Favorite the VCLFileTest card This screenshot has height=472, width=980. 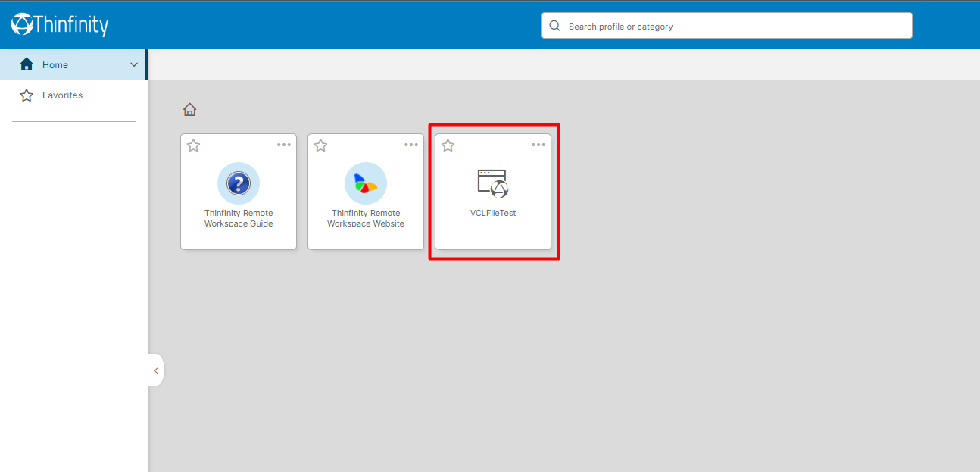click(448, 145)
